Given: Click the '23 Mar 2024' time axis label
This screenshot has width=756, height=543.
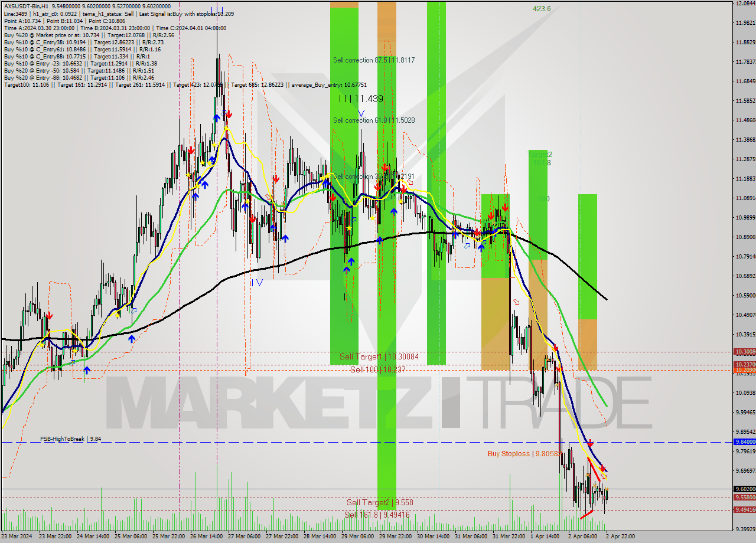Looking at the screenshot, I should pos(17,537).
